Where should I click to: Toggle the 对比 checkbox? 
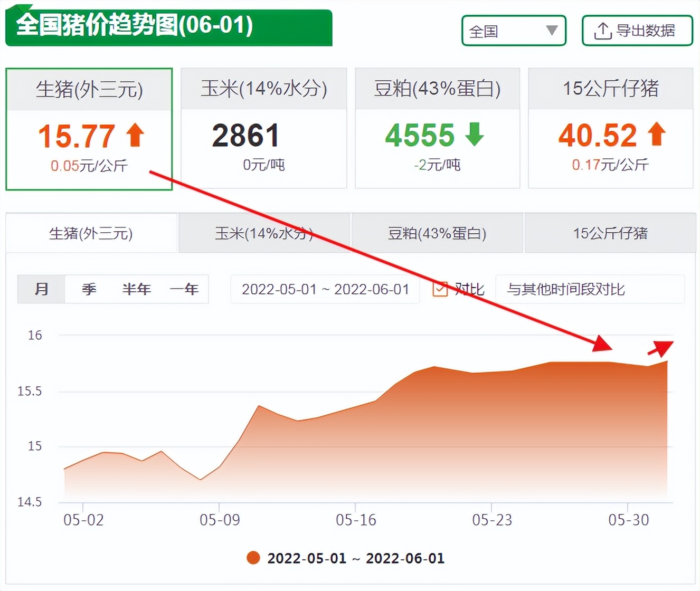click(x=440, y=289)
